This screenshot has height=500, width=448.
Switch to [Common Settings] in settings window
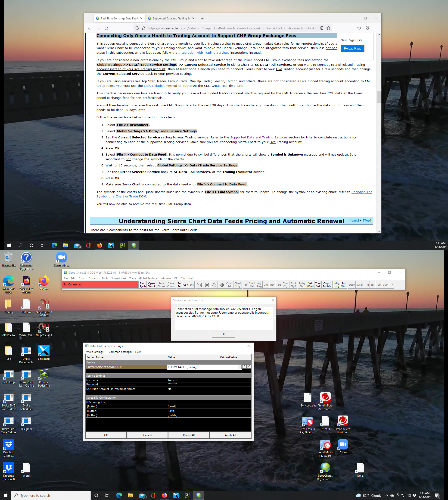pyautogui.click(x=120, y=352)
